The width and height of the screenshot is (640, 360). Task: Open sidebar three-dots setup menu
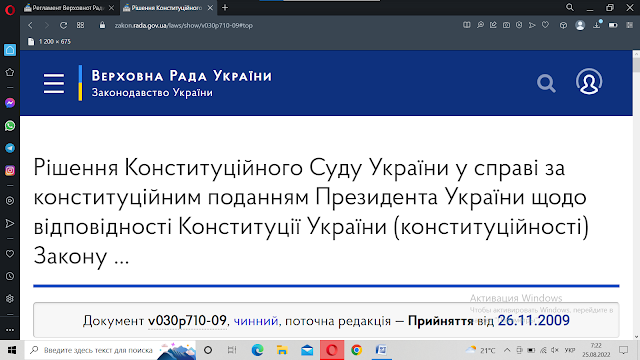click(x=10, y=330)
